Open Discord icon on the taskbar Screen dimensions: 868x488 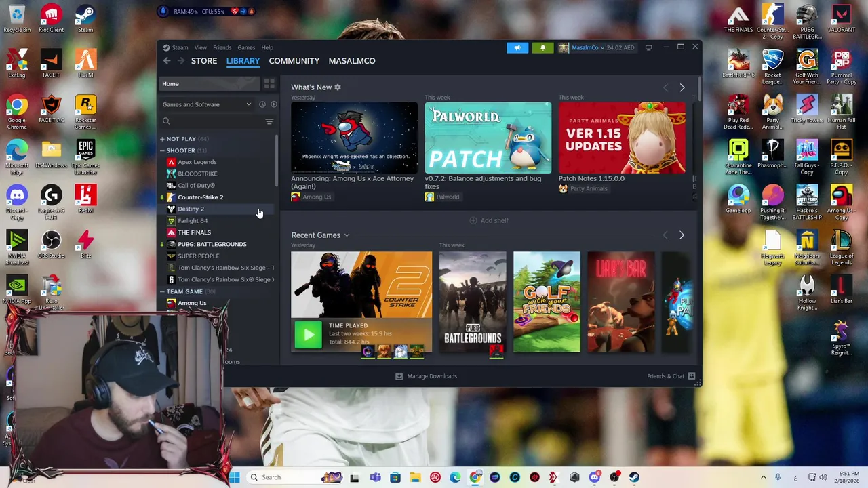(x=595, y=477)
